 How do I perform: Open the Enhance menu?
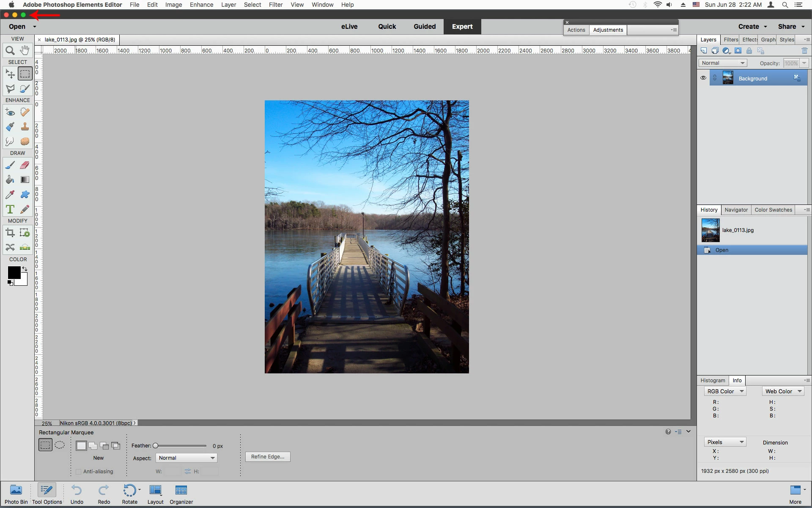click(x=201, y=5)
